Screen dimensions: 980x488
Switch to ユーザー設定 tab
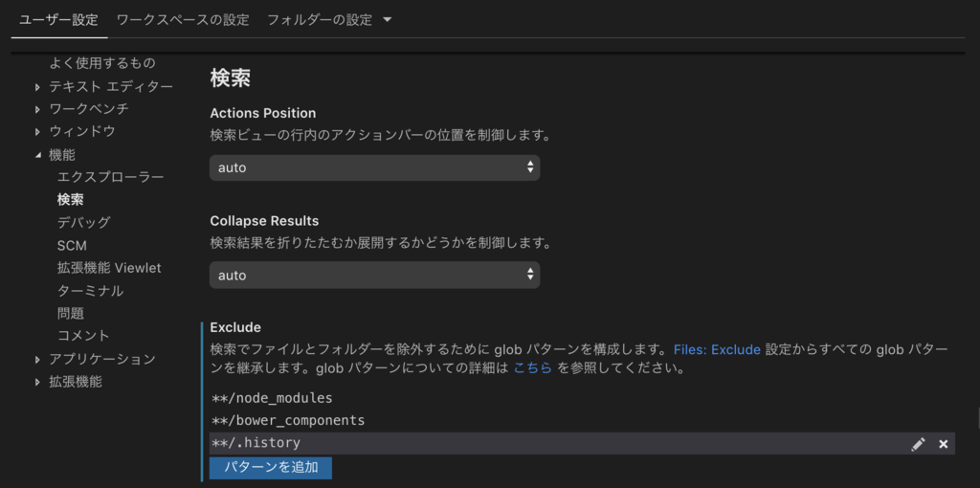click(x=58, y=20)
